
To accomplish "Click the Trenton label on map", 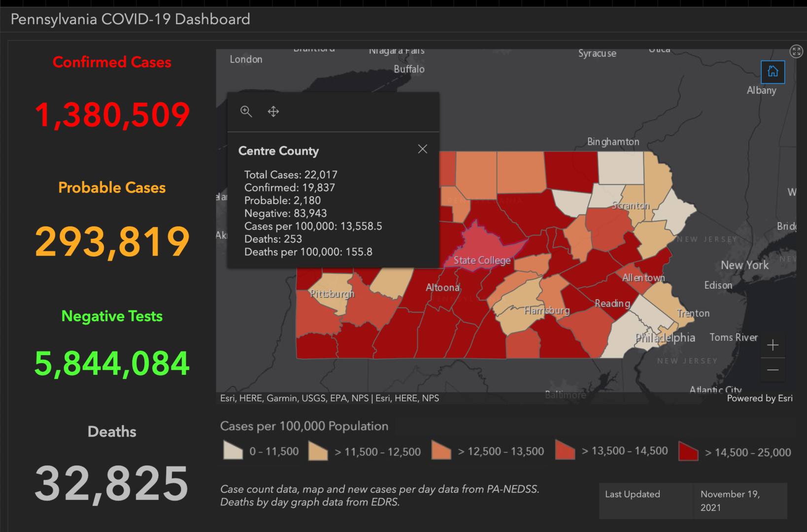I will point(693,313).
